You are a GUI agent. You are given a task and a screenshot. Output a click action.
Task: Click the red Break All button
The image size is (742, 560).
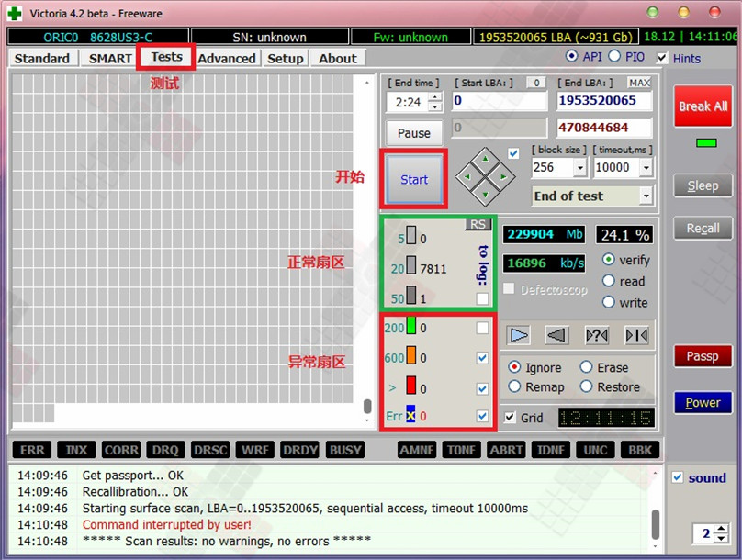703,106
